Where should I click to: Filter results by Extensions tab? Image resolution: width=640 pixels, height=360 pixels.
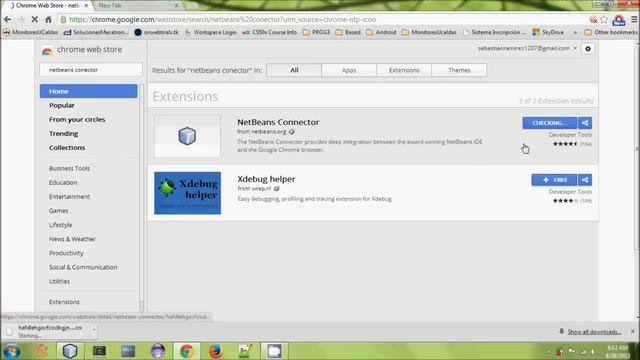[x=404, y=70]
